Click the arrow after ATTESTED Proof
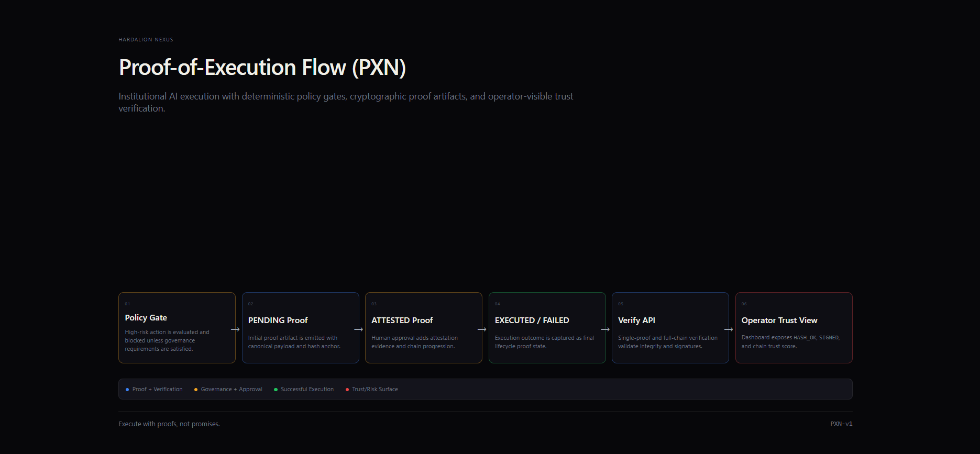The height and width of the screenshot is (454, 980). 482,329
